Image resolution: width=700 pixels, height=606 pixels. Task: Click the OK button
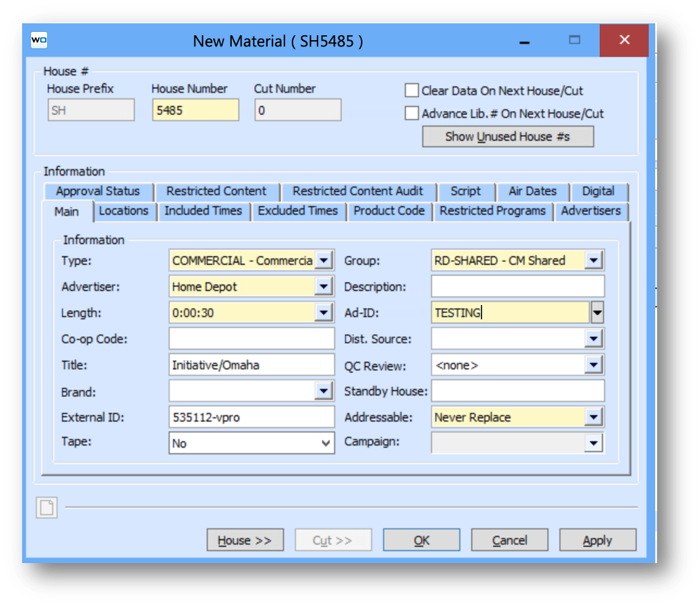pyautogui.click(x=421, y=540)
